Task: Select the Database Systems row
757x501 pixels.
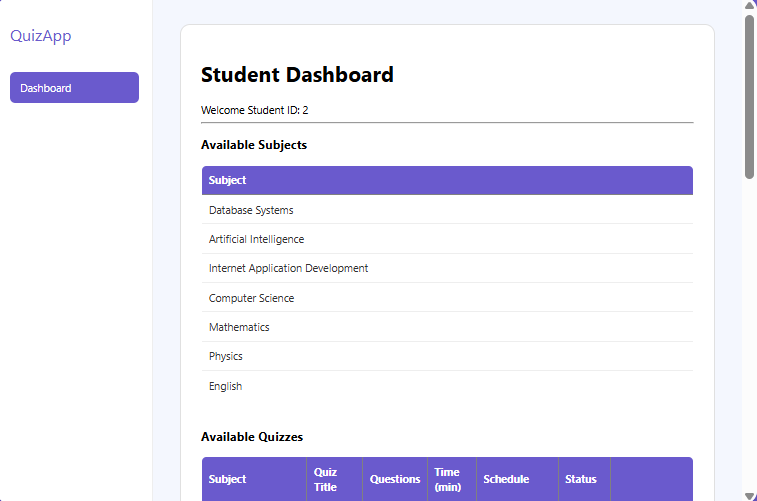Action: click(447, 210)
